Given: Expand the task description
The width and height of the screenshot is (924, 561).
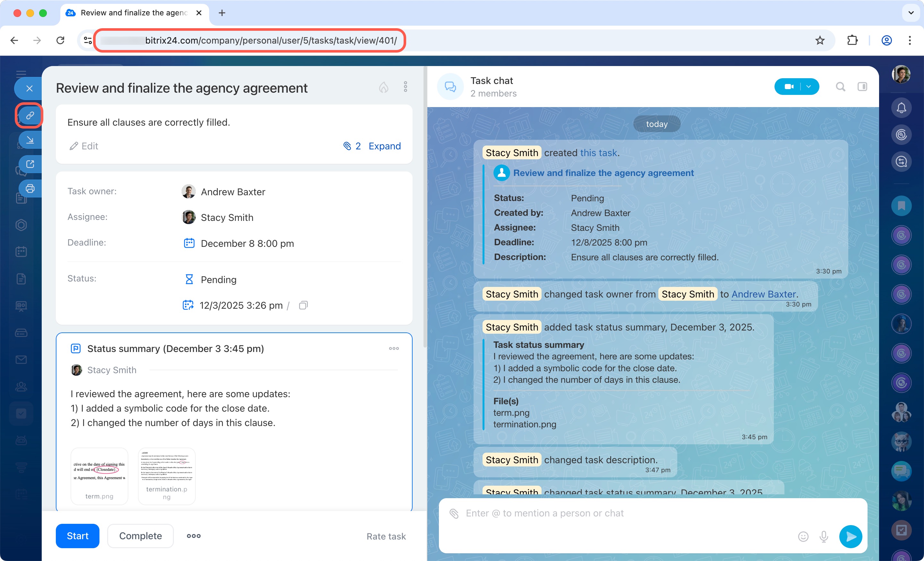Looking at the screenshot, I should click(384, 146).
